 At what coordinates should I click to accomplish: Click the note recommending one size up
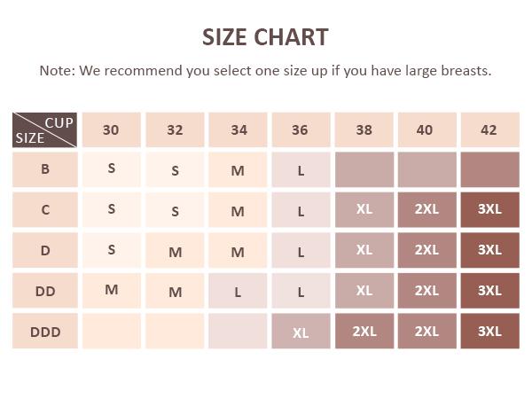click(x=265, y=70)
